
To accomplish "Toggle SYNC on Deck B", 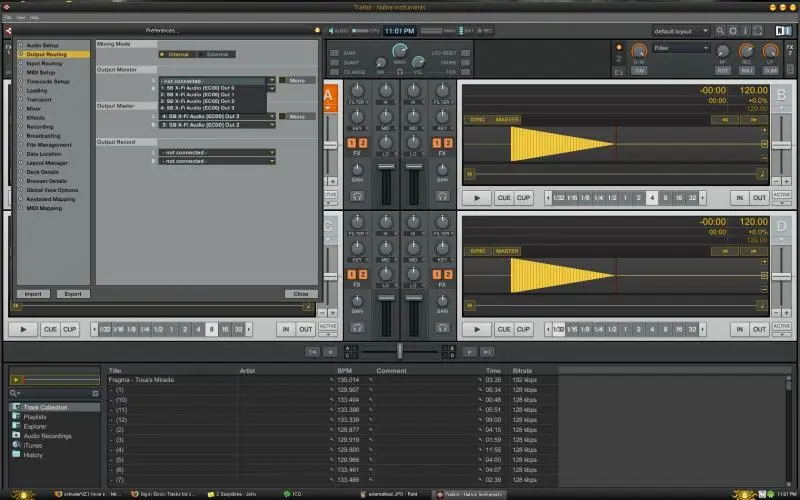I will point(478,119).
